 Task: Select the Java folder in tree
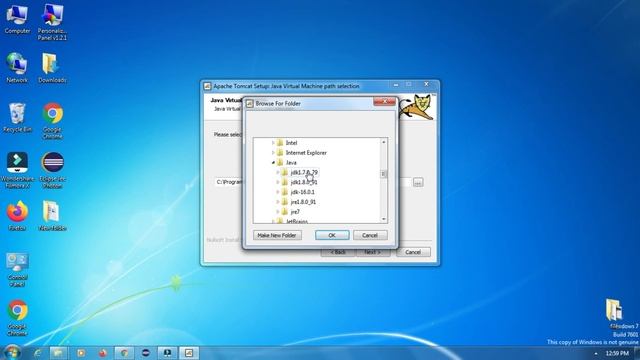291,162
